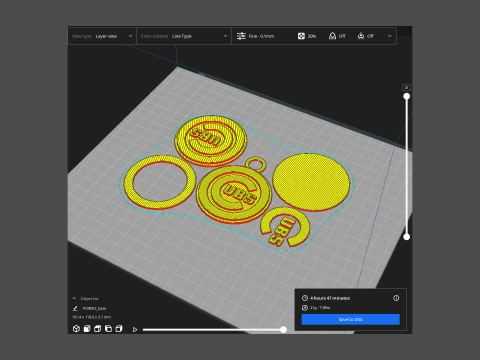Viewport: 480px width, 360px height.
Task: Click the solid yellow disc model
Action: (x=311, y=182)
